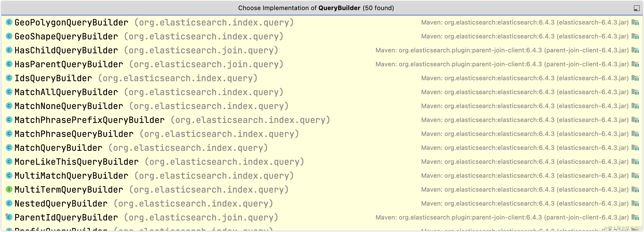The width and height of the screenshot is (644, 232).
Task: Click library icon at end of MatchQueryBuilder row
Action: click(x=635, y=148)
